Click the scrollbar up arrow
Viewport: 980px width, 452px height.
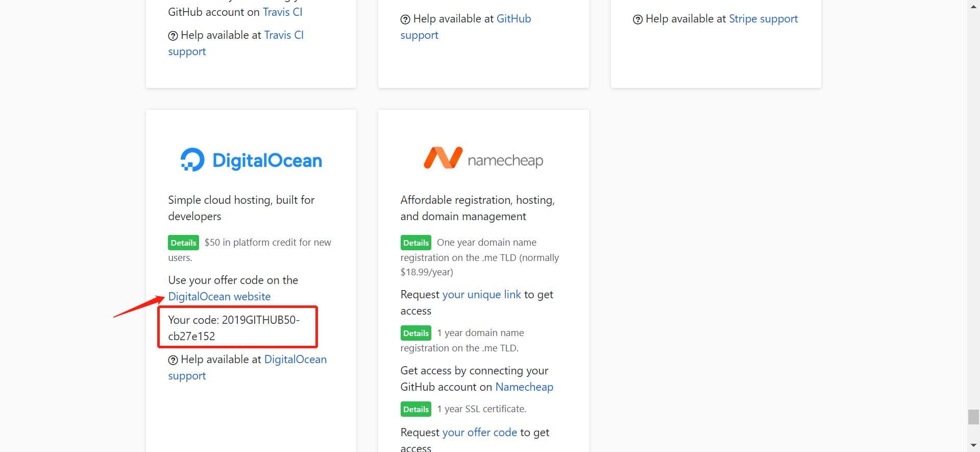(973, 6)
